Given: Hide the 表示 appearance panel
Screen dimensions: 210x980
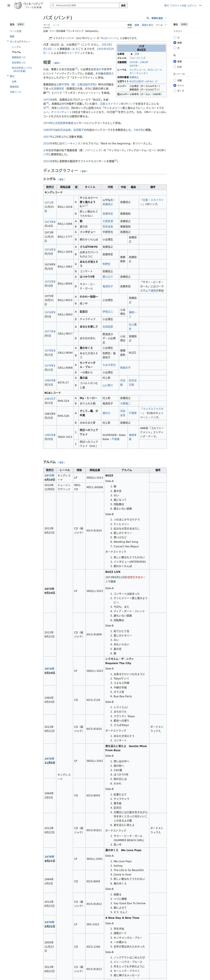Looking at the screenshot, I should 184,24.
